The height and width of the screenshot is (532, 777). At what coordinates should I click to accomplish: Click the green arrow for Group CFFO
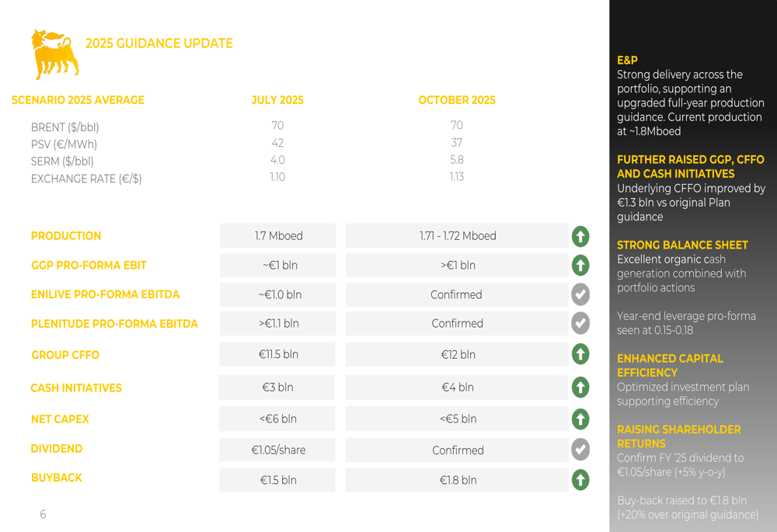[x=580, y=354]
